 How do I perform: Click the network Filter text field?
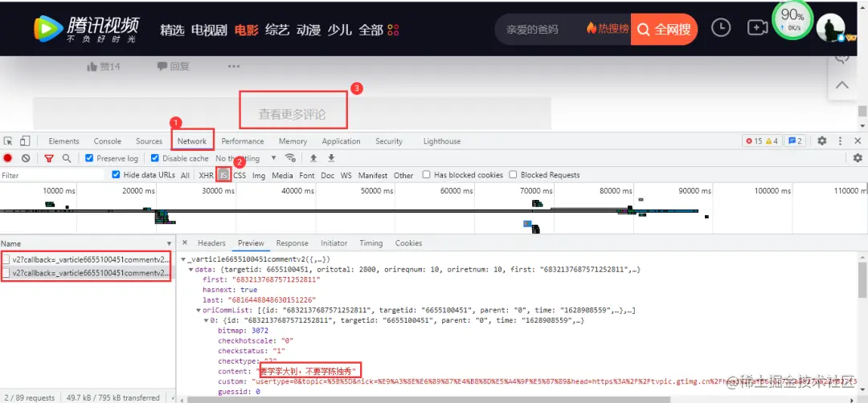click(x=52, y=175)
